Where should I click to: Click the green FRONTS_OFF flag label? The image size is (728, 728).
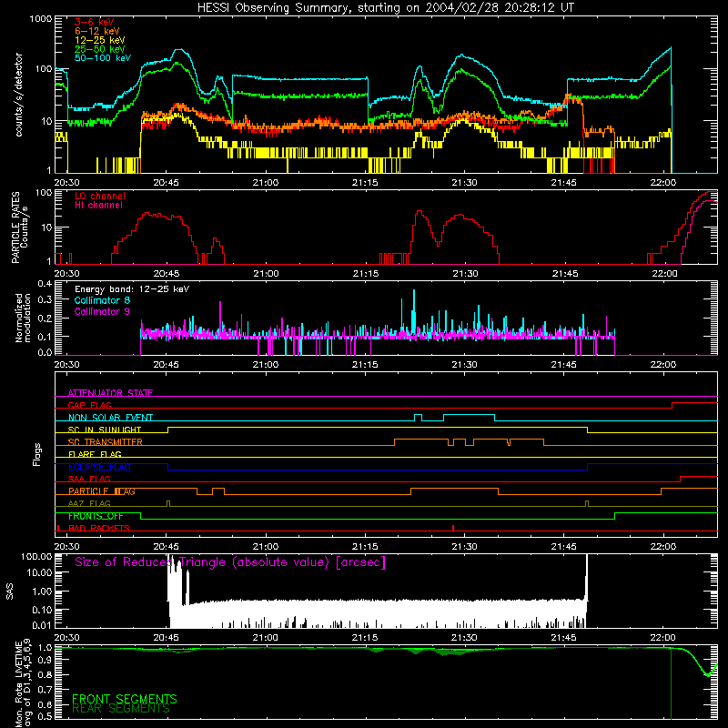tap(96, 516)
